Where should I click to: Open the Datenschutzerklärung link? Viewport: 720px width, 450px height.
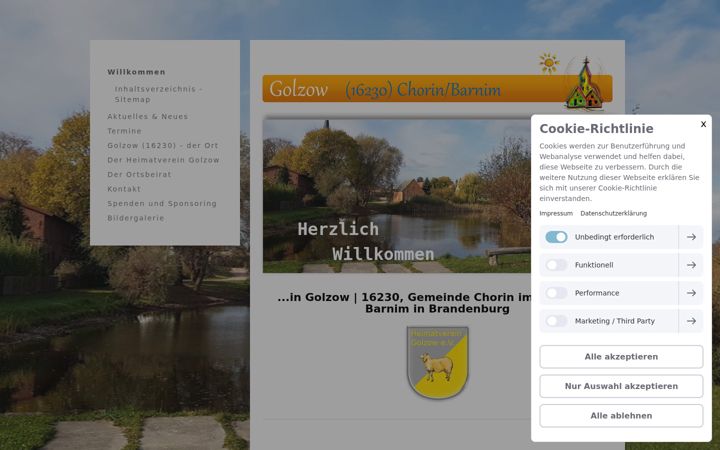(613, 214)
